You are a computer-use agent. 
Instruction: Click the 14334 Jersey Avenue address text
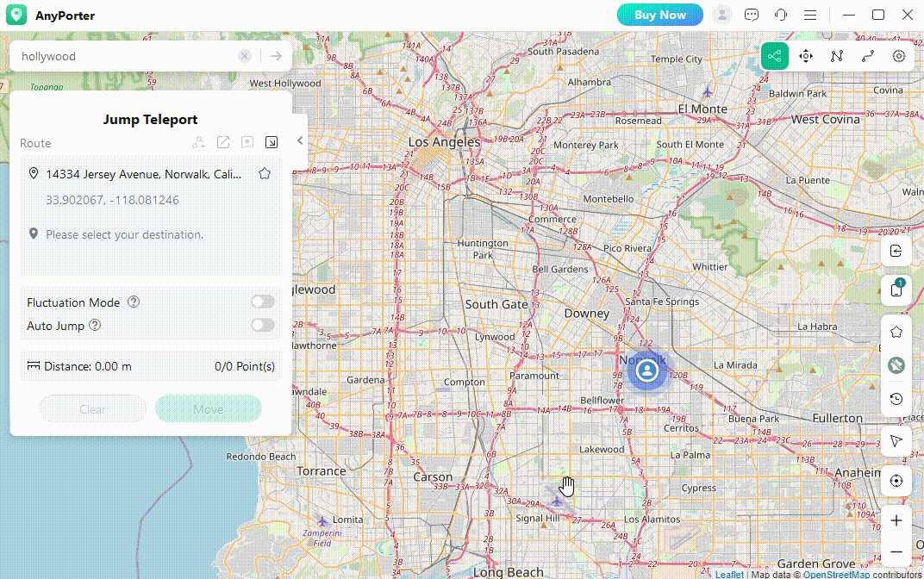(x=144, y=174)
